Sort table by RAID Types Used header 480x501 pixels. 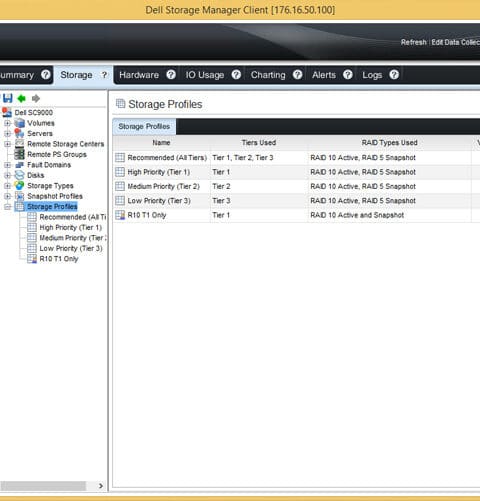(x=389, y=143)
